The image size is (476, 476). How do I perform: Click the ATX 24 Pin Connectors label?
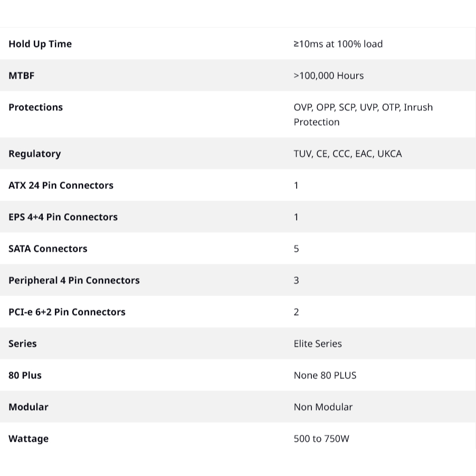pos(61,185)
